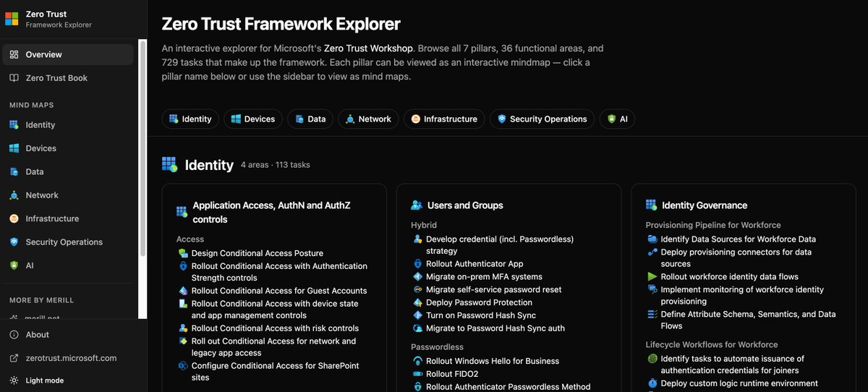Click the Network pillar chip
The image size is (868, 392).
point(368,119)
